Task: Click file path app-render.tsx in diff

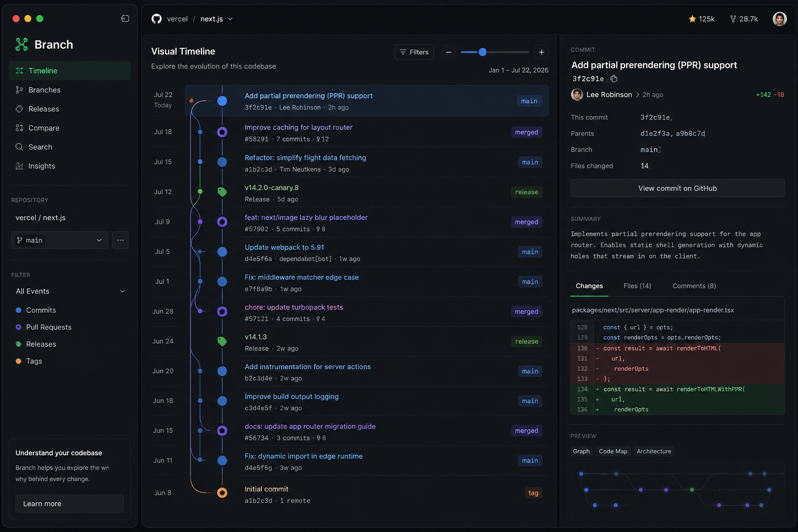Action: [x=653, y=310]
